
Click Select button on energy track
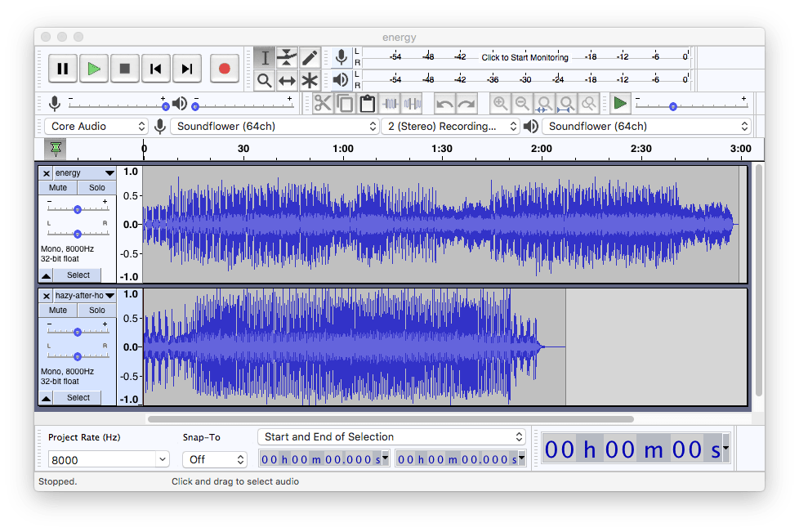tap(78, 275)
